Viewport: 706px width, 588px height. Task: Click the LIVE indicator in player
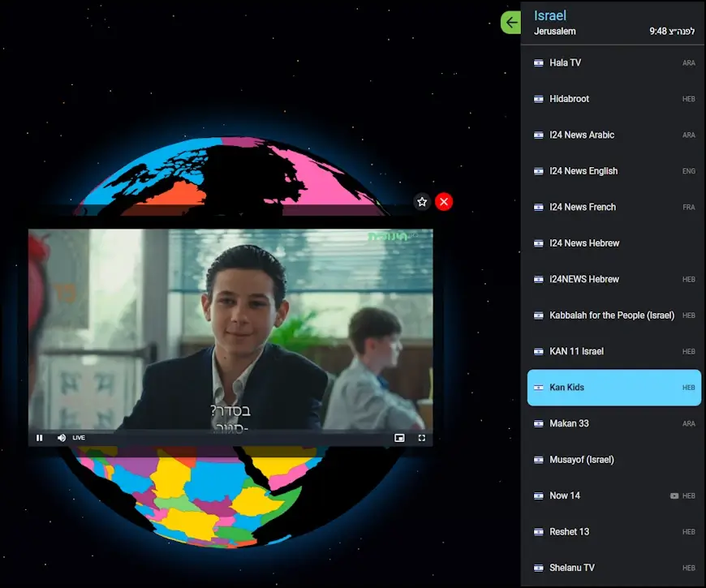click(x=79, y=438)
